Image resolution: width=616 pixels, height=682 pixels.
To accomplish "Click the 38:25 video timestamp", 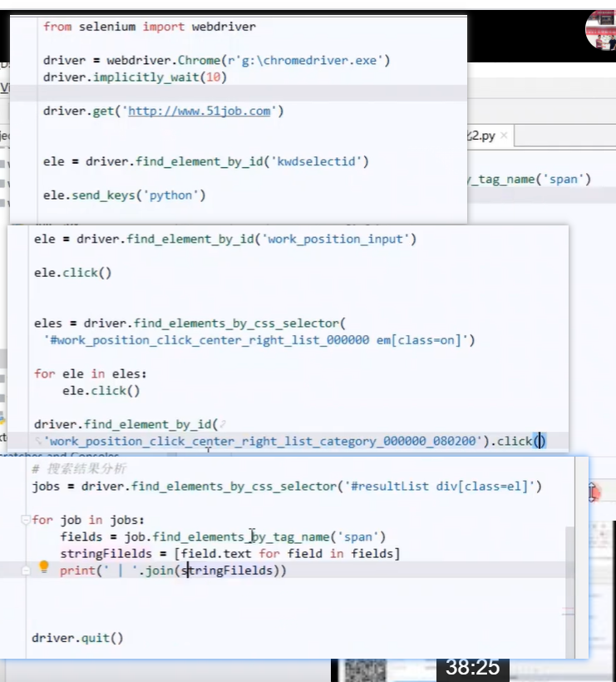I will (472, 668).
